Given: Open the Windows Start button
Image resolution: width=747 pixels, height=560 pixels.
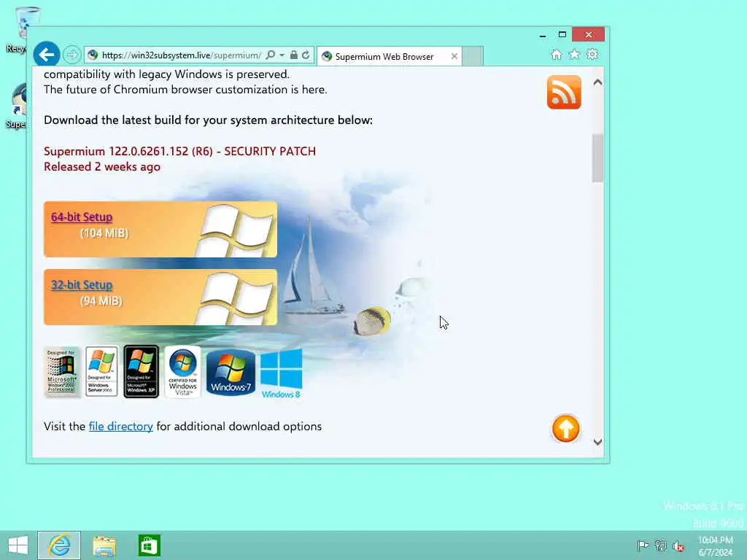Looking at the screenshot, I should coord(18,545).
